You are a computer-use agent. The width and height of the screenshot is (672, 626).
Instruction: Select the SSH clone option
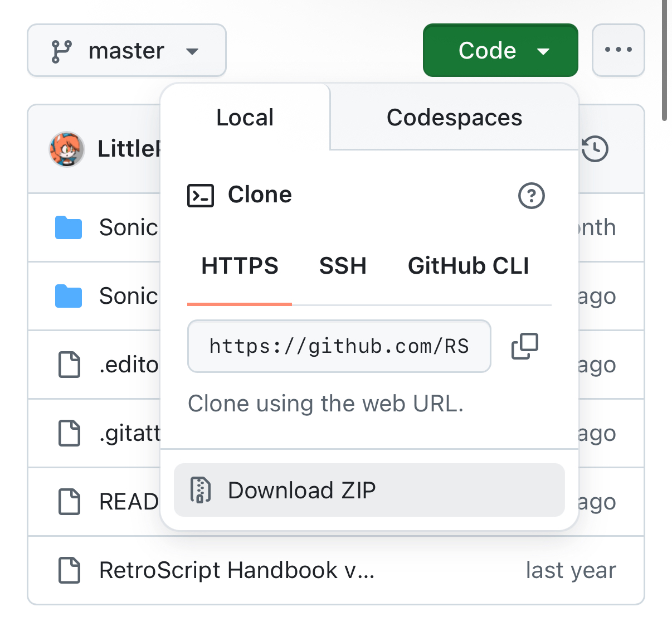tap(343, 266)
